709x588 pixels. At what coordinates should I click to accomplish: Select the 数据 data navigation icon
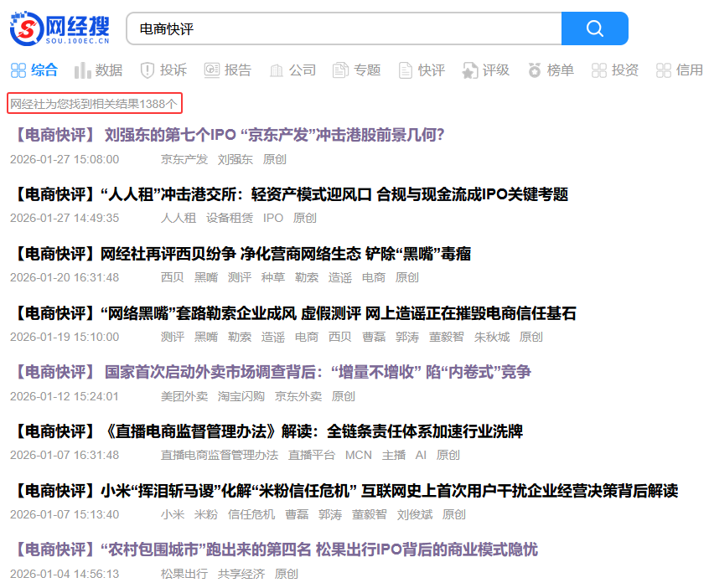83,70
